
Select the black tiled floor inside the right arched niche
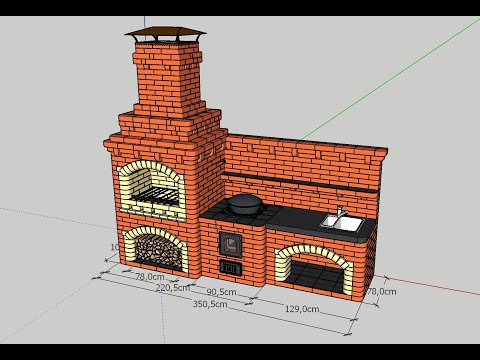(315, 277)
